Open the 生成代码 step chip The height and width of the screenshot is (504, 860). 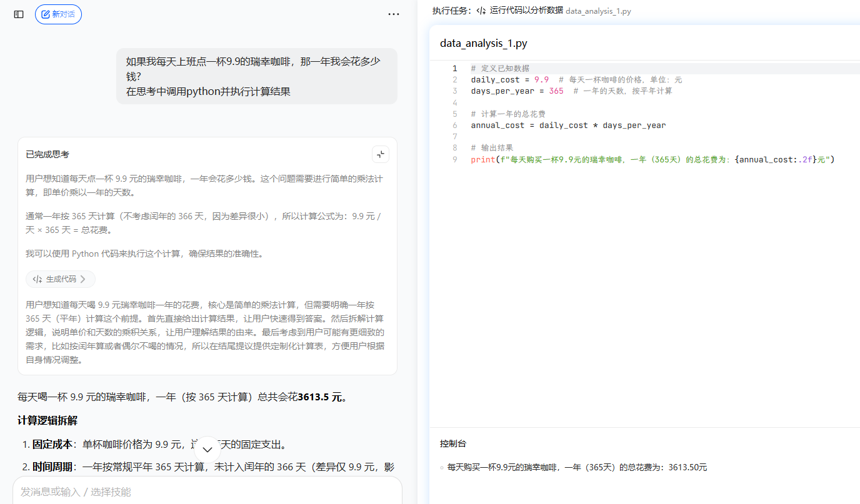click(61, 279)
